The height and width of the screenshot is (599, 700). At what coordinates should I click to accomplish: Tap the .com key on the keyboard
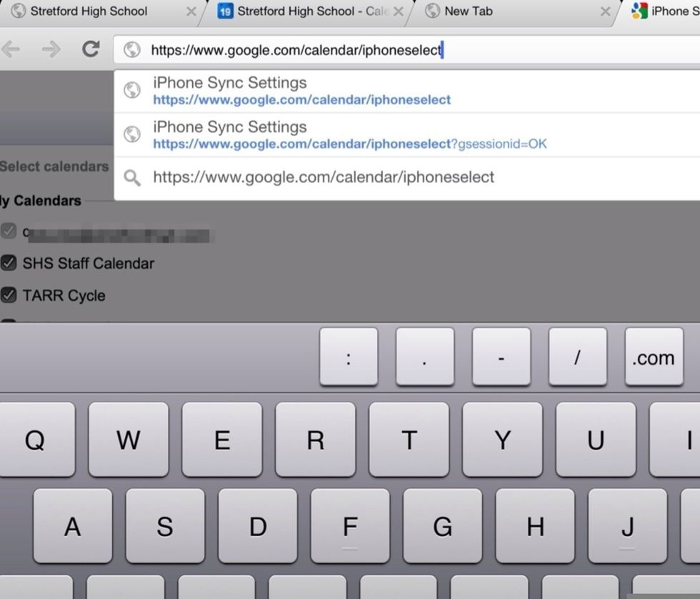653,357
